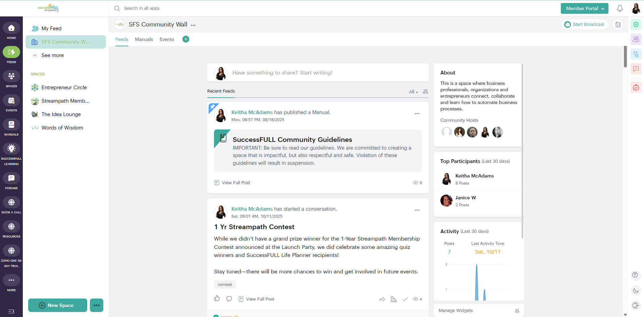Viewport: 644px width, 317px height.
Task: Expand the See more list
Action: point(52,55)
